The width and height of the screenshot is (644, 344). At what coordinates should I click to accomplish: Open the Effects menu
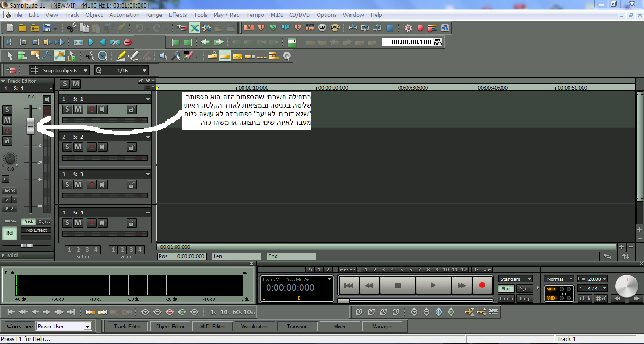[178, 15]
